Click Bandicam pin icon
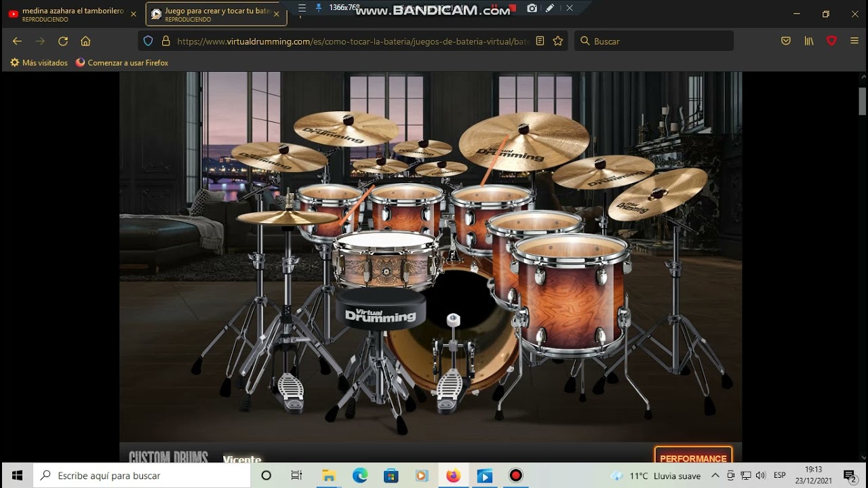Screen dimensions: 868x488 coord(319,8)
